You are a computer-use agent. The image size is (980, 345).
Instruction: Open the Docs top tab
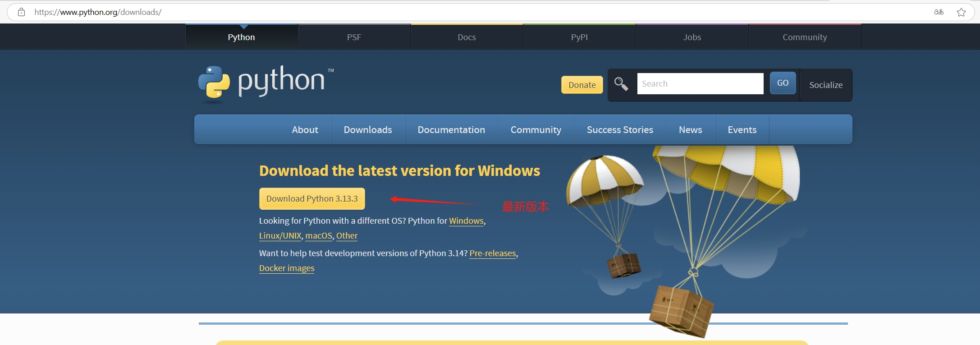[467, 37]
